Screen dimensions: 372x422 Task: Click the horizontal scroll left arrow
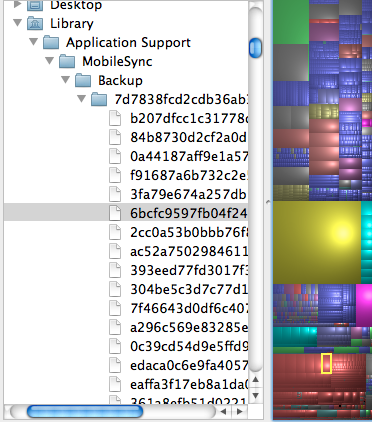[x=224, y=412]
